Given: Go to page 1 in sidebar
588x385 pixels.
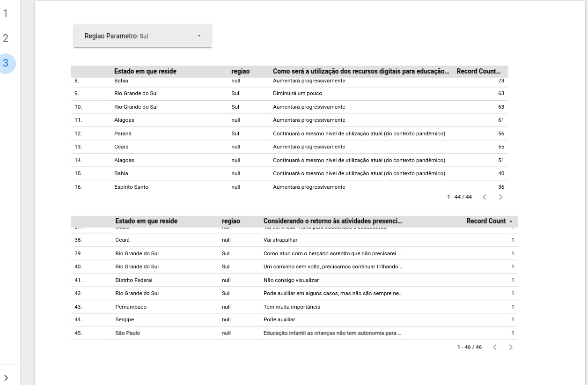Looking at the screenshot, I should [x=6, y=13].
